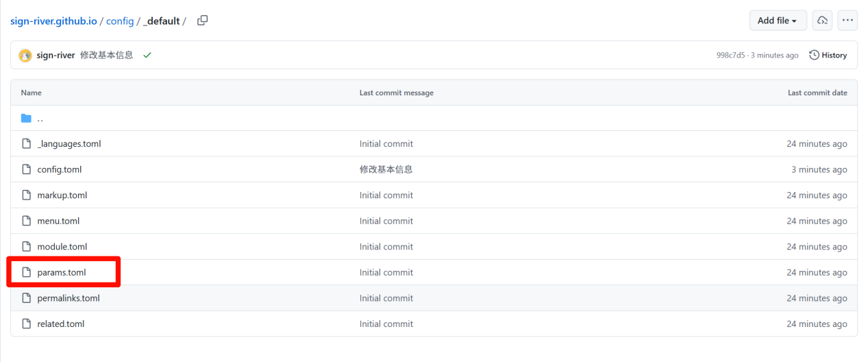Go to the config breadcrumb folder
The image size is (868, 362).
[120, 21]
